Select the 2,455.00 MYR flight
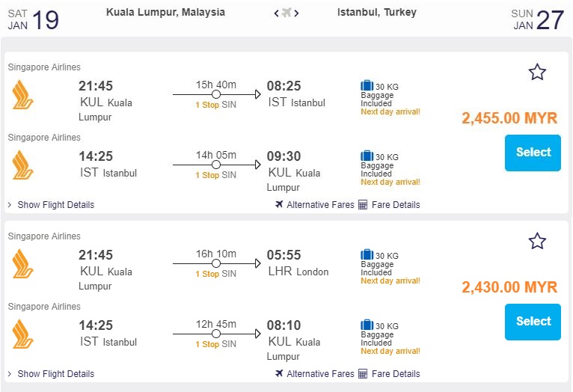 point(533,153)
